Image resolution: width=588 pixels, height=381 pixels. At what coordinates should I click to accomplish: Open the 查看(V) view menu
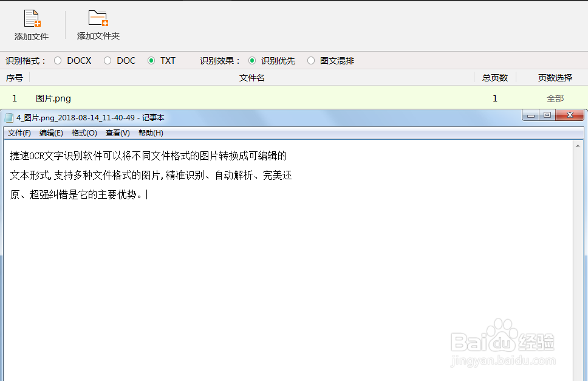[x=117, y=132]
